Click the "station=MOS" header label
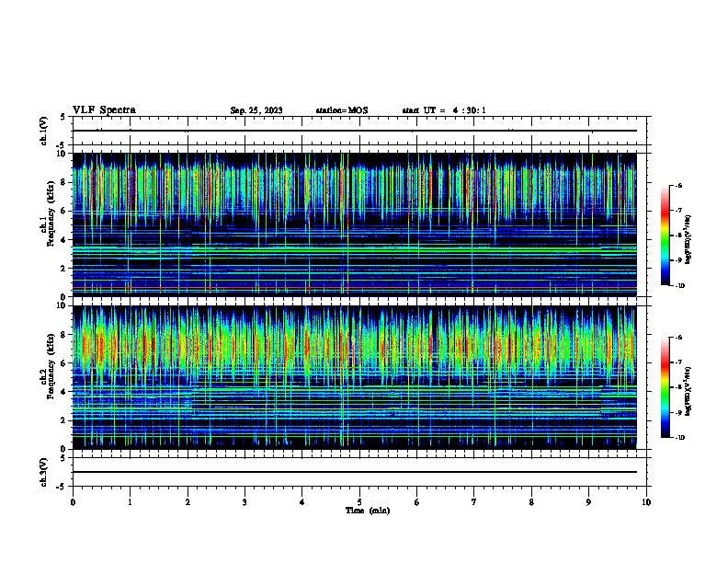The width and height of the screenshot is (728, 563). [342, 110]
